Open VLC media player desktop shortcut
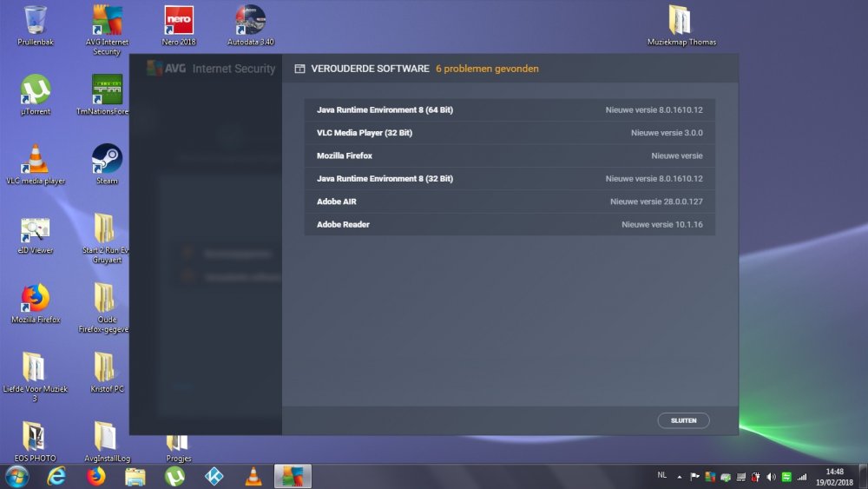The height and width of the screenshot is (489, 868). tap(36, 164)
